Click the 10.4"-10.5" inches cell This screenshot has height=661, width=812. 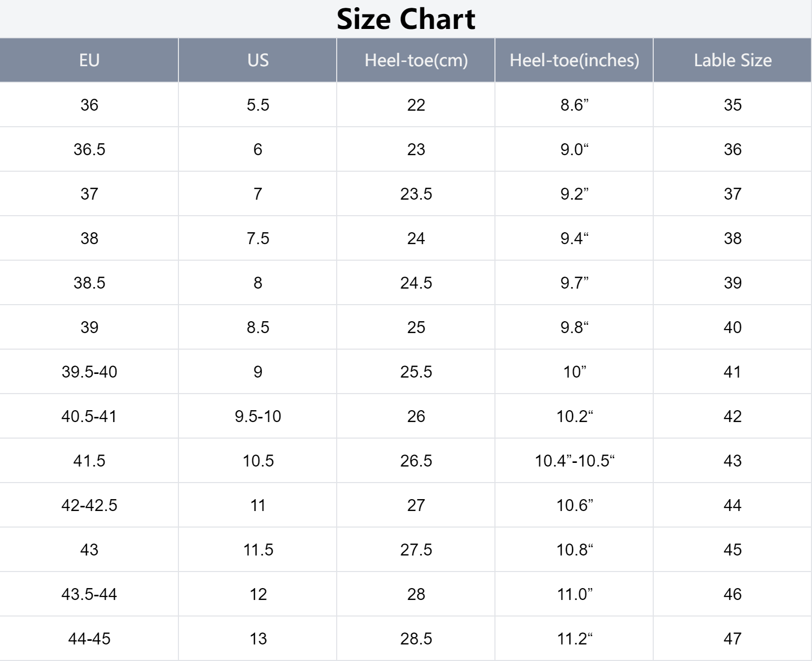(x=574, y=461)
